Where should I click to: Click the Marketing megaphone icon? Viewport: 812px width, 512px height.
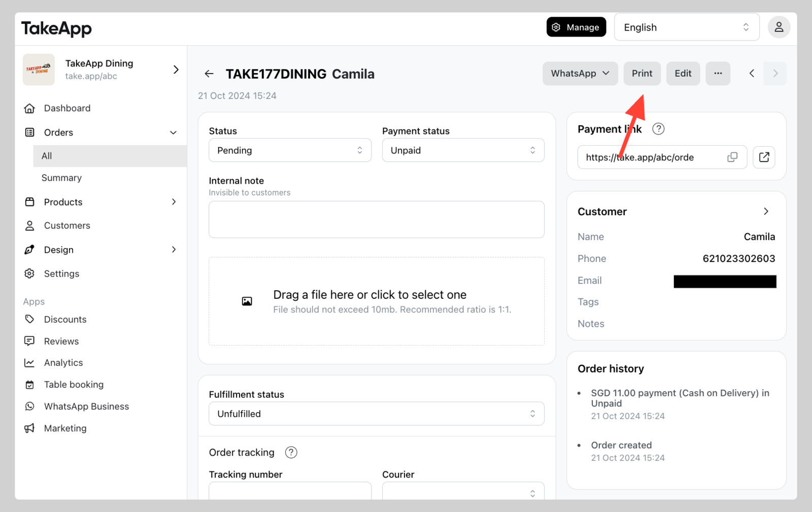pyautogui.click(x=29, y=428)
